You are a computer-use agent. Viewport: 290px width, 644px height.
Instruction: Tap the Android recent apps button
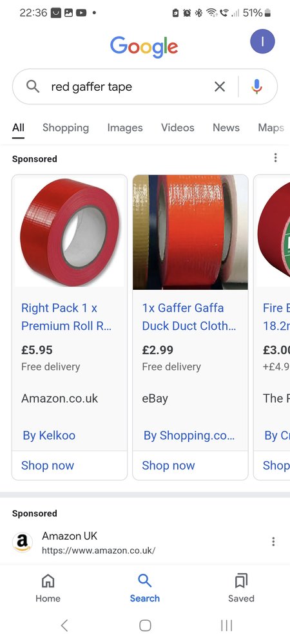click(x=226, y=625)
